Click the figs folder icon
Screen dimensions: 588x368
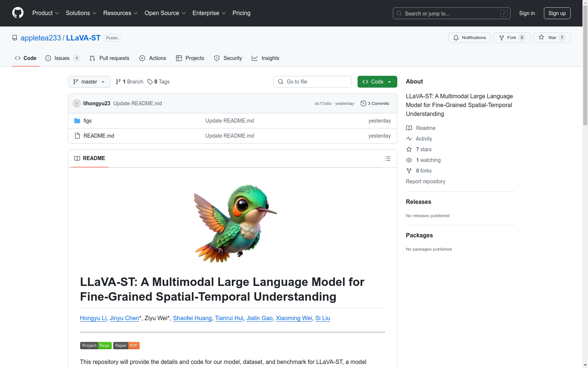(77, 121)
